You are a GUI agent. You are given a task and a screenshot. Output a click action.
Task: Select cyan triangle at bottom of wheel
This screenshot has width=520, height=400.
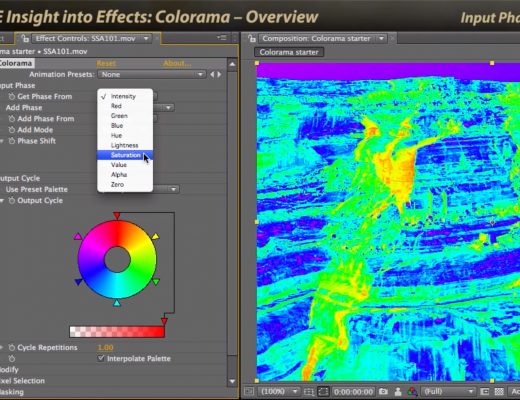(117, 303)
